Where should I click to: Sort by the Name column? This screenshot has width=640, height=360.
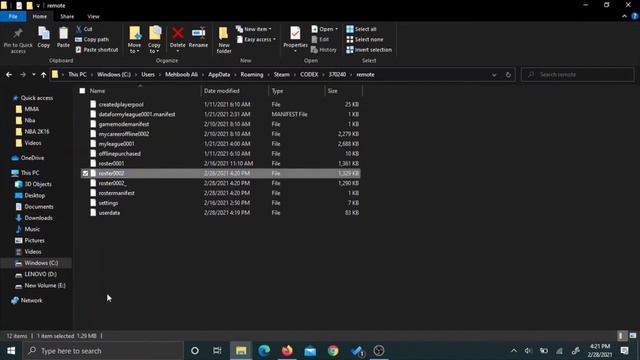coord(98,91)
